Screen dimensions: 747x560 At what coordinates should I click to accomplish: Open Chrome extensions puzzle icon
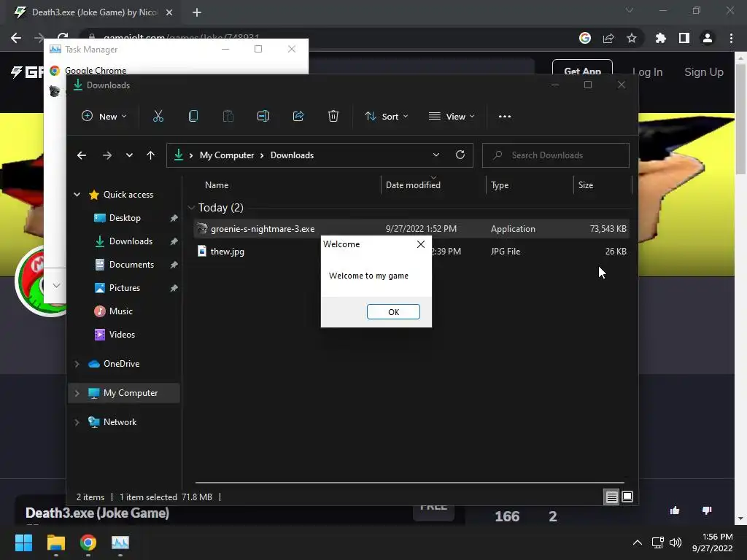660,38
